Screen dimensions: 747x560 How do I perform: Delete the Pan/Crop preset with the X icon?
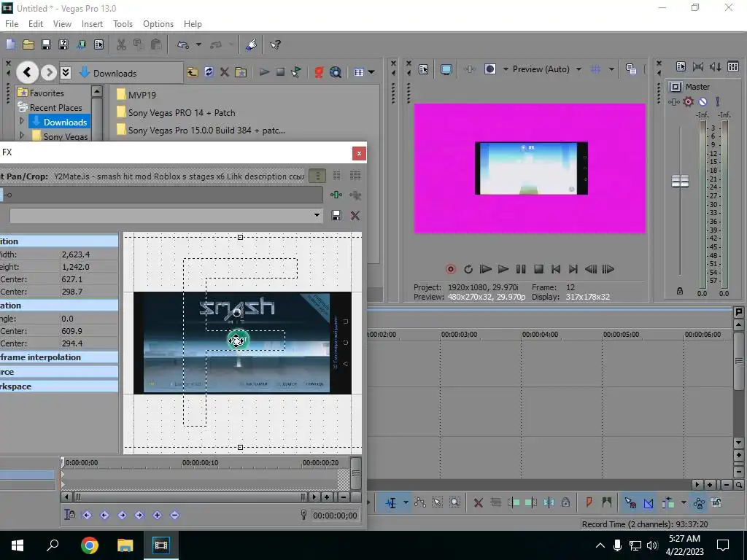355,215
